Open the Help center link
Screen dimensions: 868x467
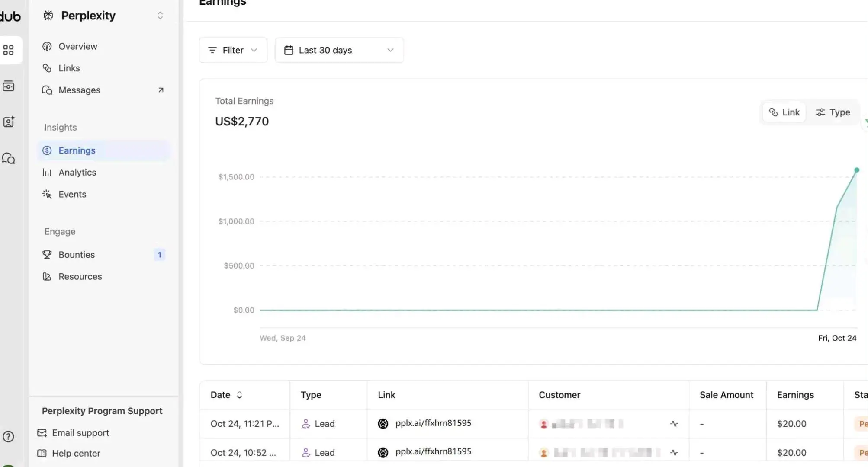76,453
